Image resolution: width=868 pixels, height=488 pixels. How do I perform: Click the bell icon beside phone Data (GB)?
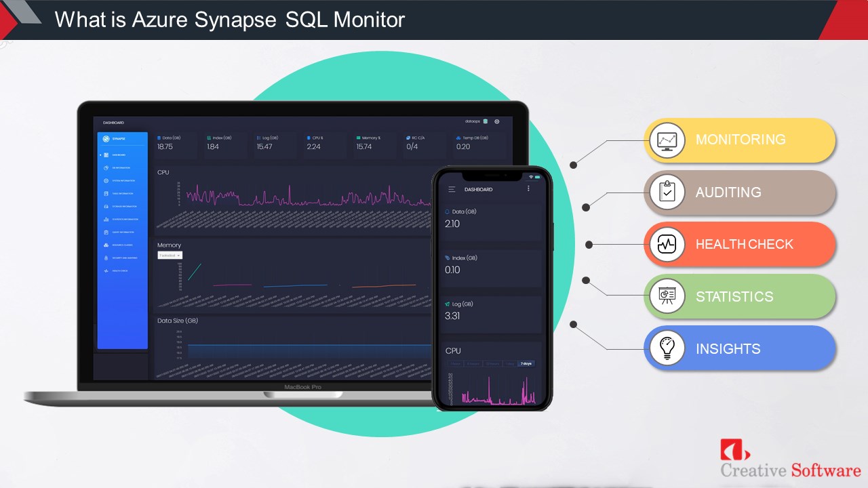pyautogui.click(x=447, y=211)
